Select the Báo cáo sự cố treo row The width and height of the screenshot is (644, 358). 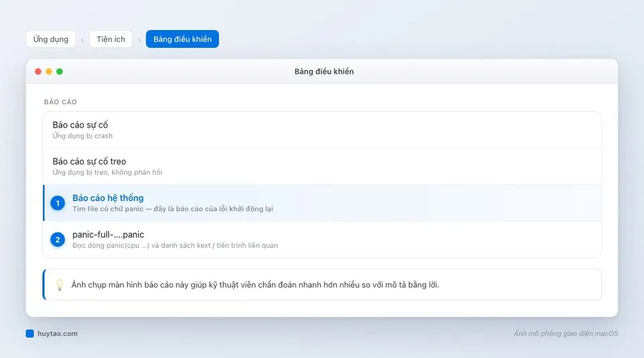(x=322, y=167)
